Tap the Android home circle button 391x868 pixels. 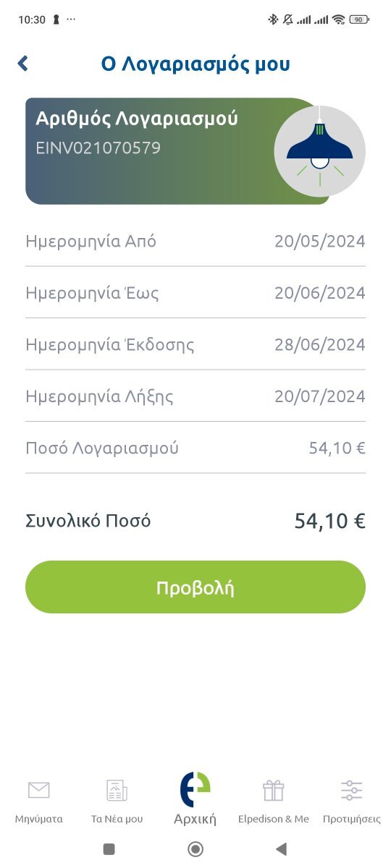point(195,848)
